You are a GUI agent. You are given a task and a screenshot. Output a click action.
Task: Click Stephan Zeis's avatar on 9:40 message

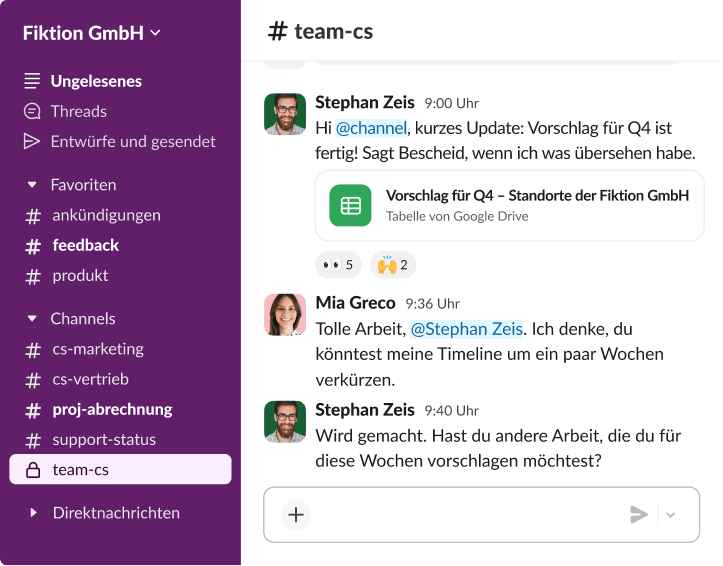tap(285, 422)
